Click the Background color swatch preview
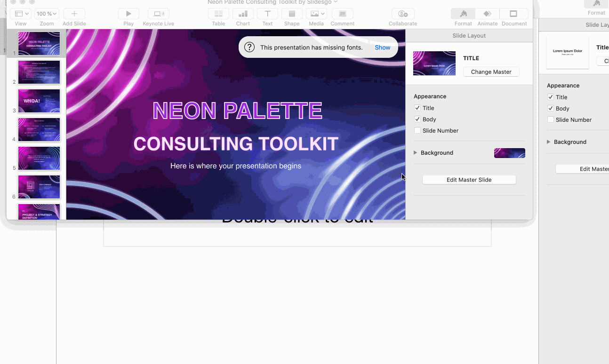This screenshot has width=609, height=364. tap(509, 153)
